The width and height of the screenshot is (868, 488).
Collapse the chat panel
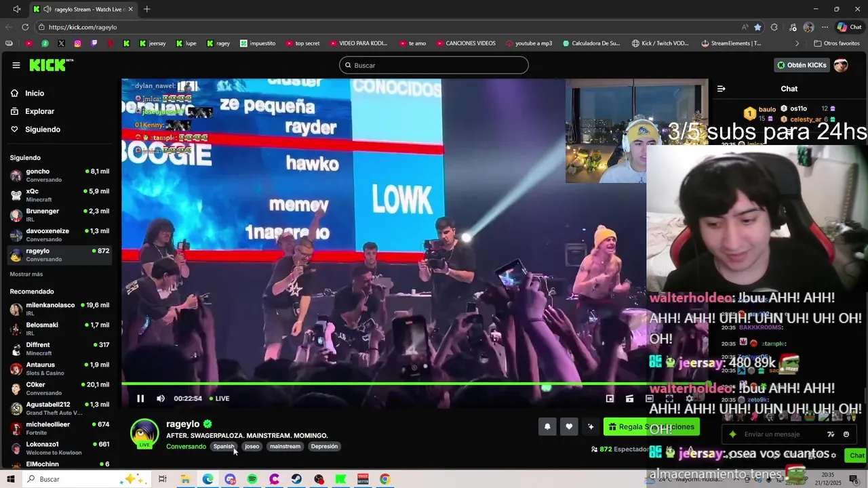pos(722,89)
